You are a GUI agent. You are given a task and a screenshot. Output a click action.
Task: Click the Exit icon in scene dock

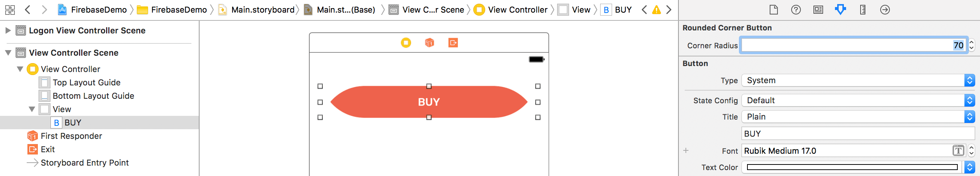pyautogui.click(x=453, y=43)
